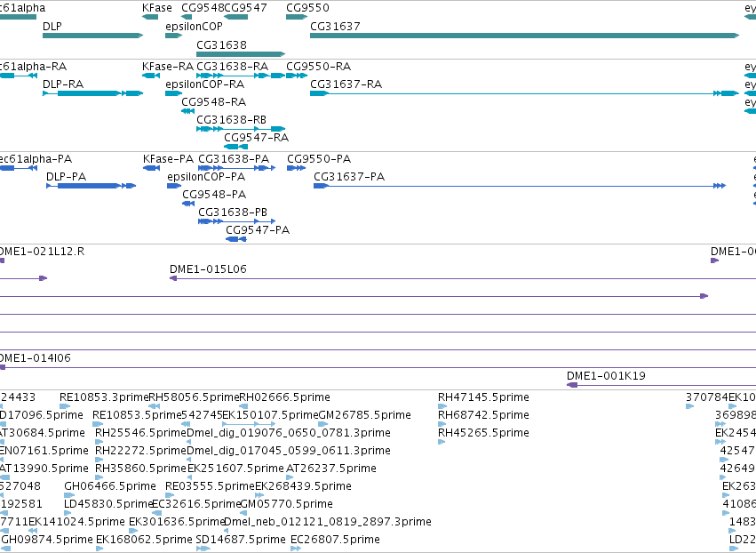This screenshot has height=553, width=756.
Task: Click the GH09874.5prime EST label
Action: [47, 540]
